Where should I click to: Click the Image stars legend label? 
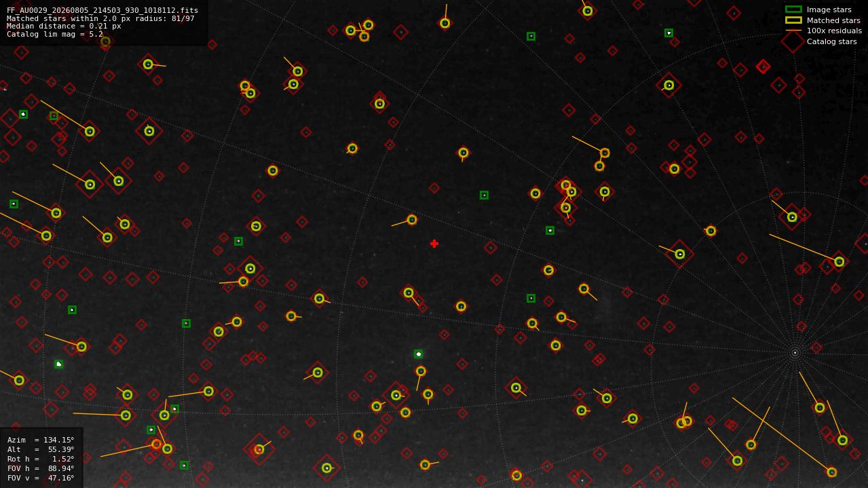click(829, 10)
